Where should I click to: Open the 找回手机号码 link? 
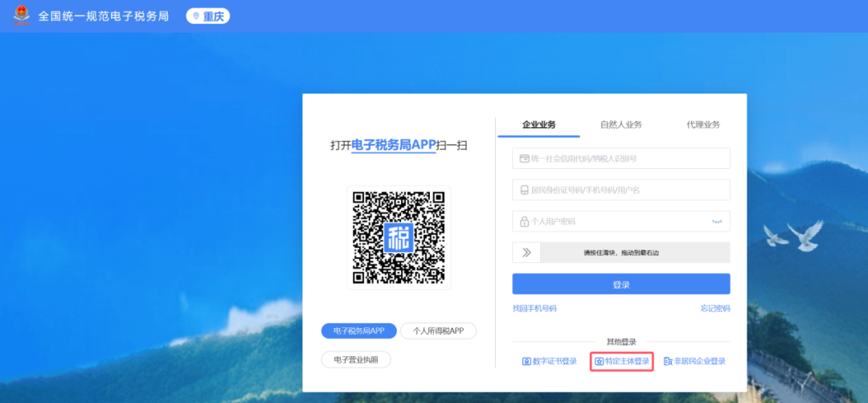[534, 308]
